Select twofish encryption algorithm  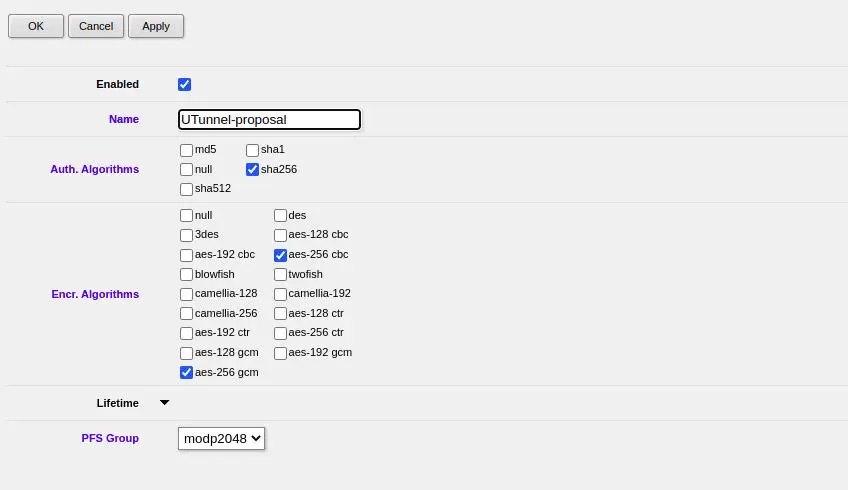click(280, 274)
